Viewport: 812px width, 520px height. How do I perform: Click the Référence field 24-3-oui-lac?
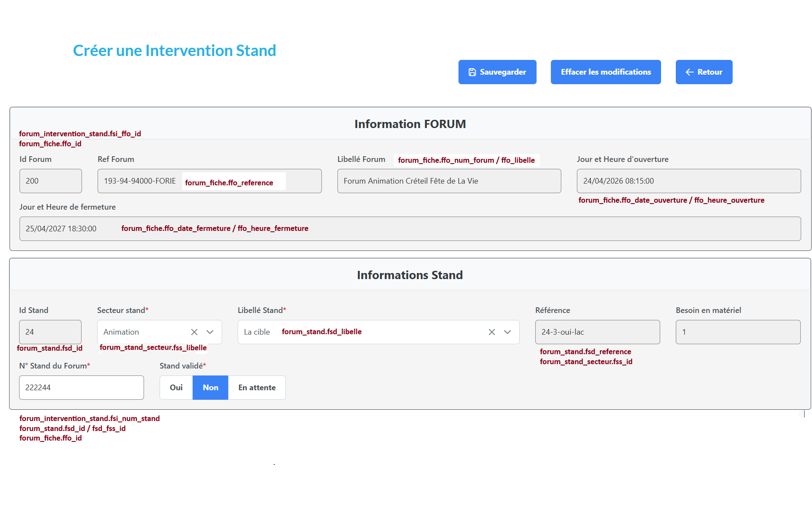597,332
